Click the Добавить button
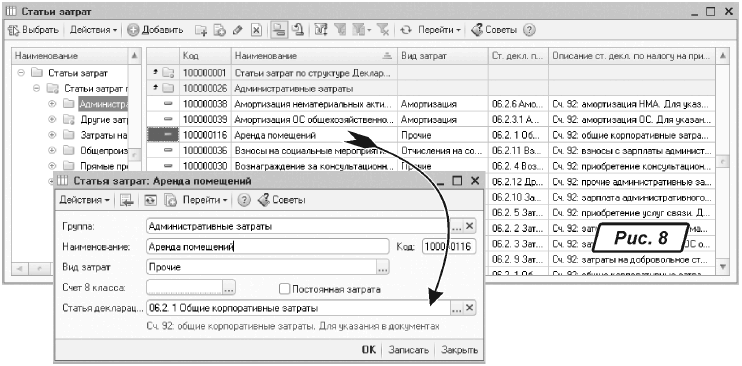 pos(156,30)
